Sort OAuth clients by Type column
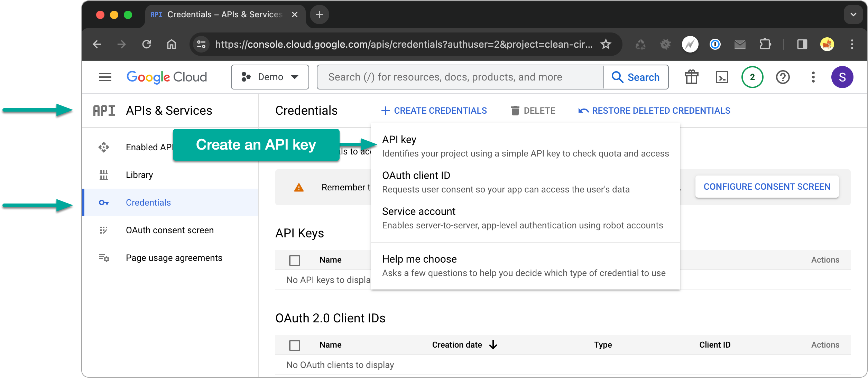The height and width of the screenshot is (378, 868). click(603, 345)
